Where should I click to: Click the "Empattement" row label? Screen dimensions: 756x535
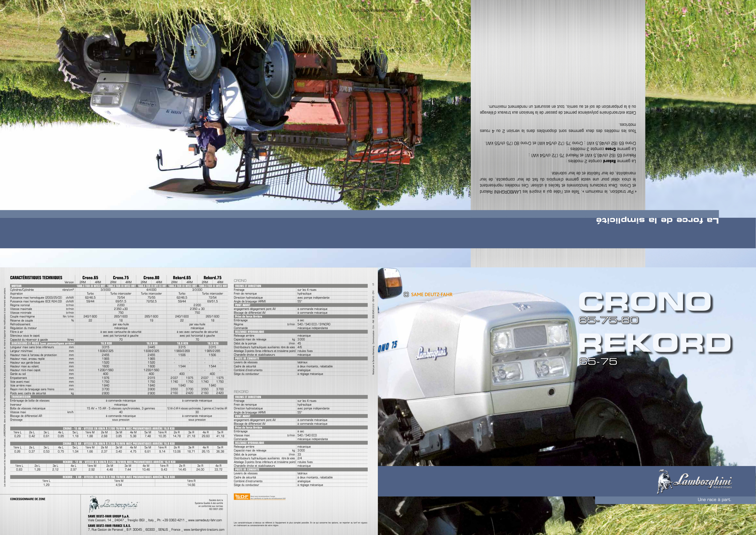[18, 378]
